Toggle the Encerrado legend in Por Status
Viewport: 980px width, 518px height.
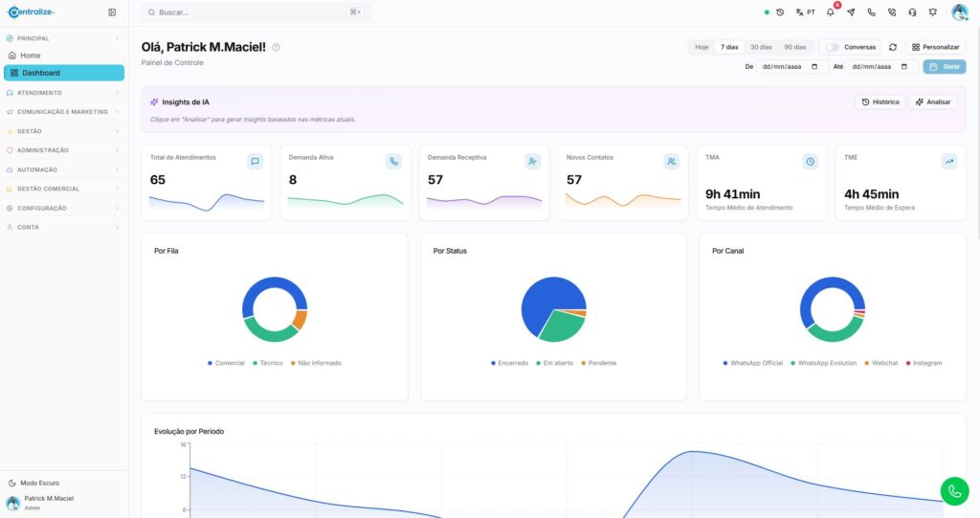[x=509, y=363]
